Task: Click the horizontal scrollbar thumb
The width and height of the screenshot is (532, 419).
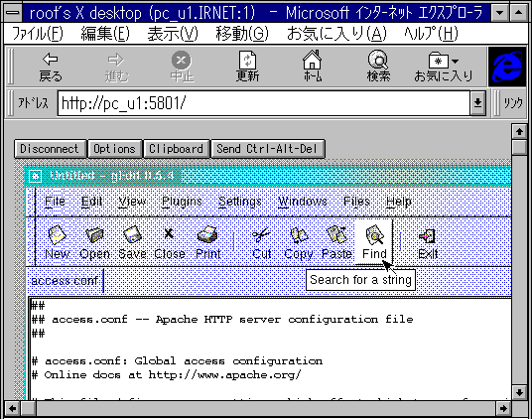Action: pos(29,408)
